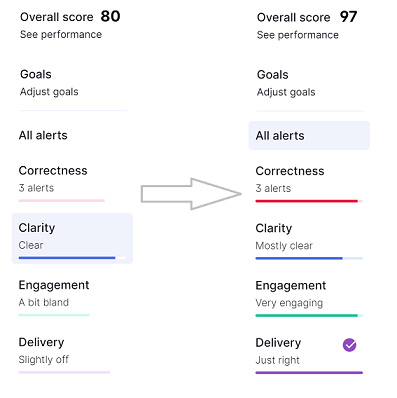The width and height of the screenshot is (397, 398).
Task: Select Delivery 'Just right' category
Action: tap(309, 355)
